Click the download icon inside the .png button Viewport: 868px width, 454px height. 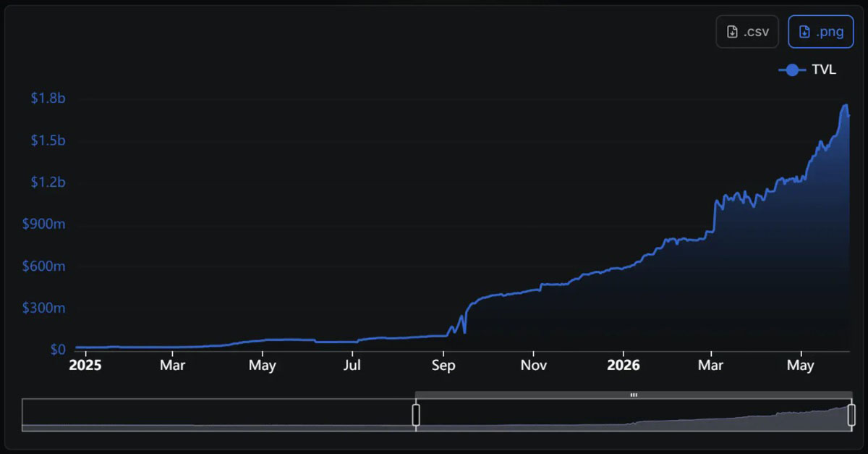pyautogui.click(x=804, y=32)
